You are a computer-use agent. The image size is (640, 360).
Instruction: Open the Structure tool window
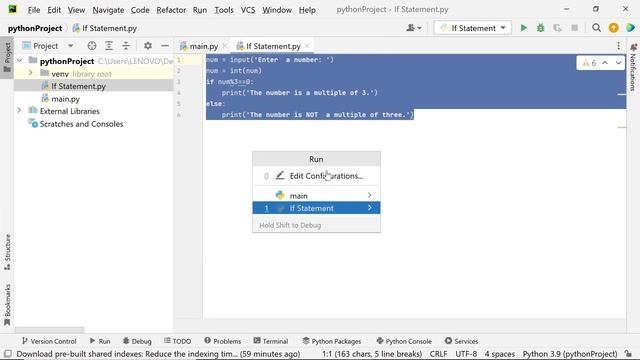click(7, 252)
